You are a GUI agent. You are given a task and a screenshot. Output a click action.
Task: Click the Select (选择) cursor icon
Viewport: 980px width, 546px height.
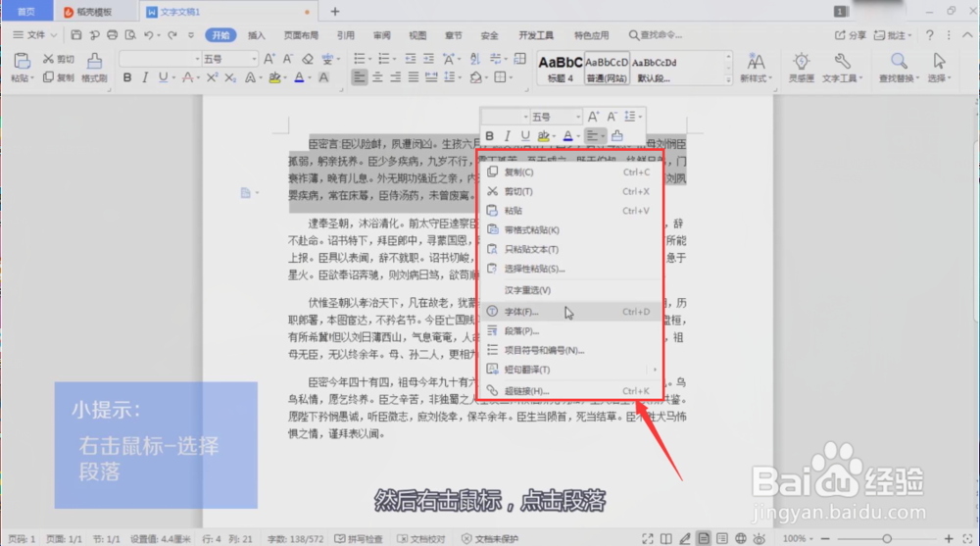coord(939,62)
